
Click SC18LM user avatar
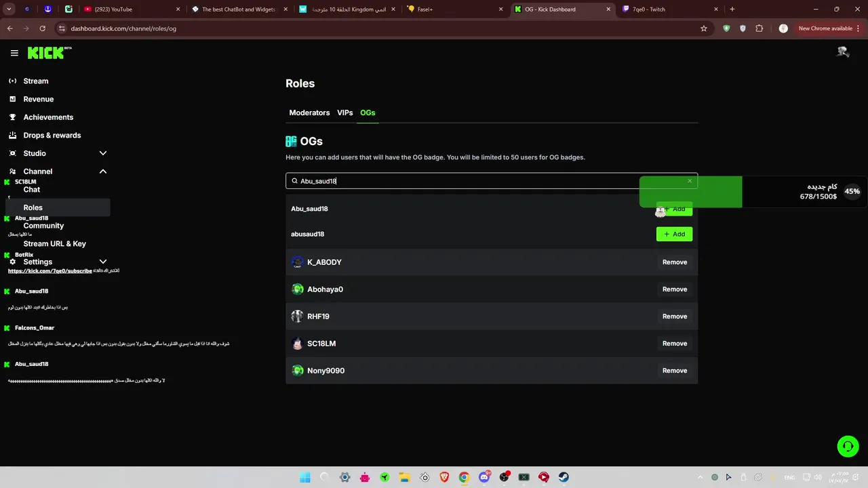click(297, 344)
